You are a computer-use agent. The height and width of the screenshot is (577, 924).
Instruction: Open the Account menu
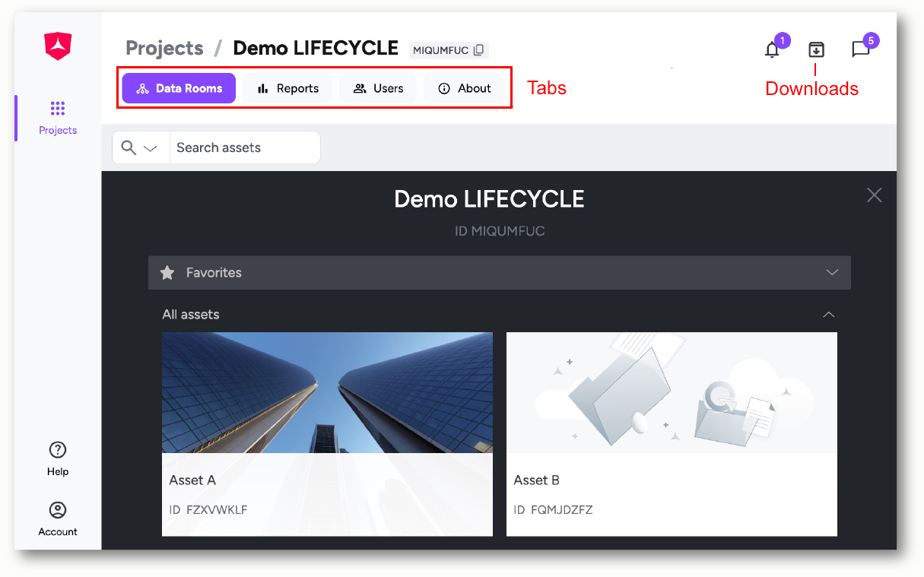point(58,519)
